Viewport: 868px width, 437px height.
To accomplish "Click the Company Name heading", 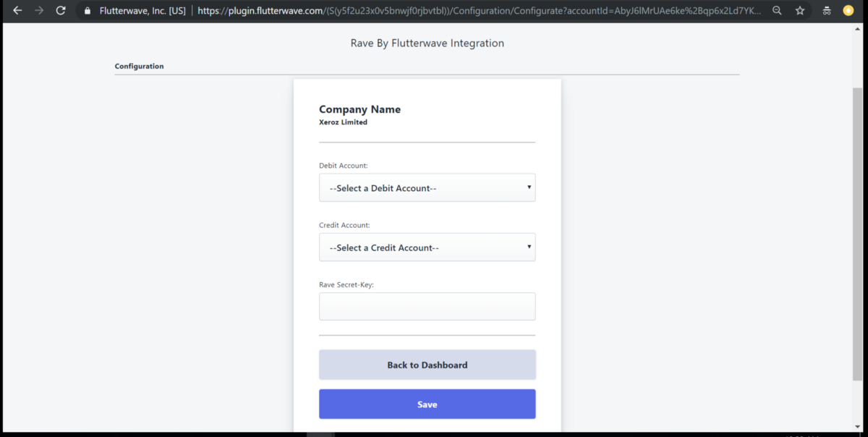I will point(359,109).
